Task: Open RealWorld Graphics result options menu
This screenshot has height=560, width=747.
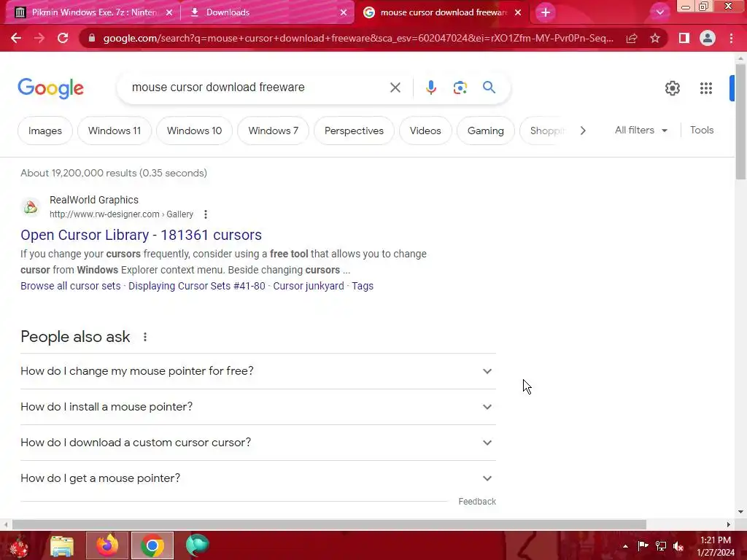Action: click(x=205, y=214)
